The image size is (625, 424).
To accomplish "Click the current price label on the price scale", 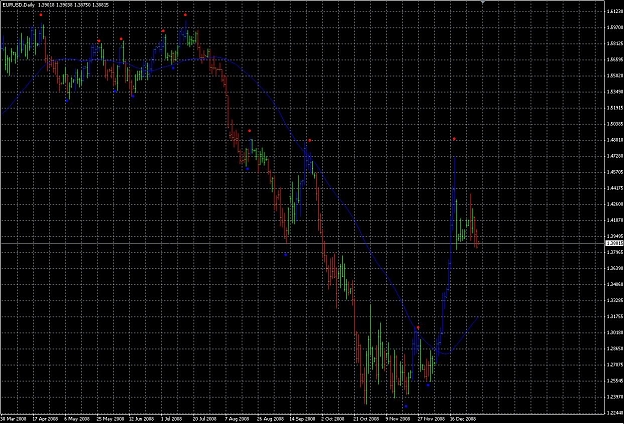I will (614, 243).
